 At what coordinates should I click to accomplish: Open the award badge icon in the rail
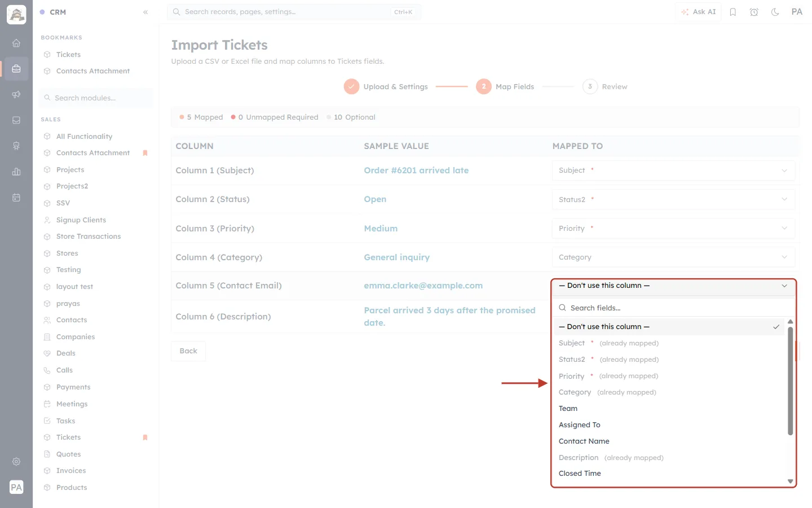coord(16,146)
